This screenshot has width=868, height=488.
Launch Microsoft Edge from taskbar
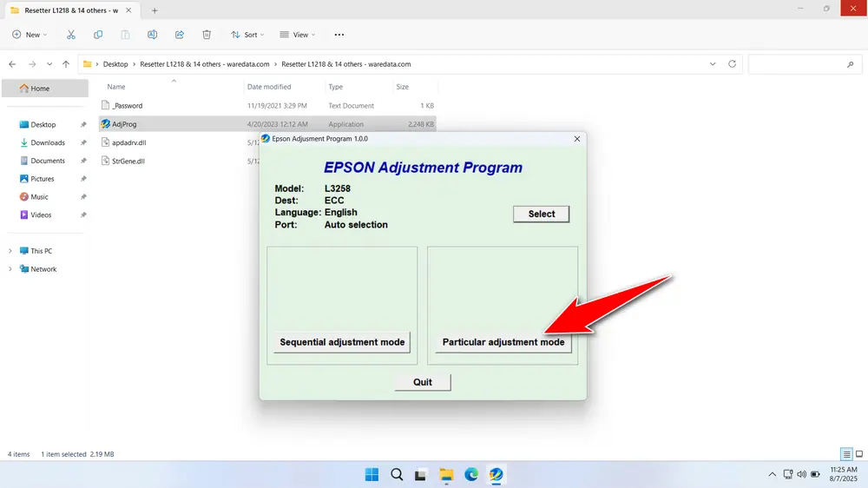coord(471,475)
